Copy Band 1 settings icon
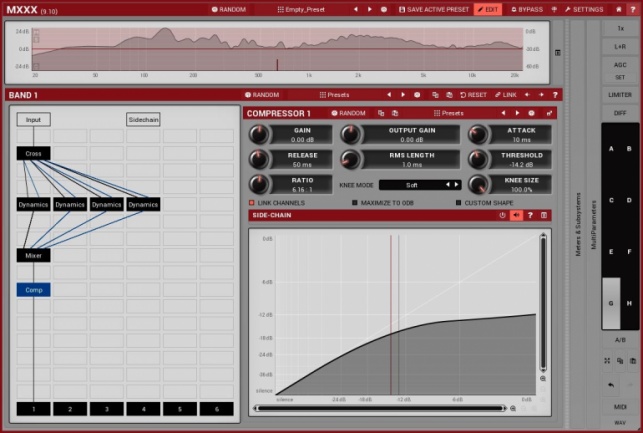 435,95
